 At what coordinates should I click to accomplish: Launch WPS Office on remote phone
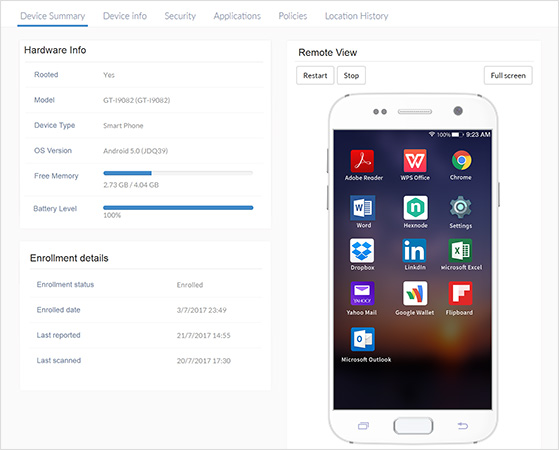click(x=415, y=161)
